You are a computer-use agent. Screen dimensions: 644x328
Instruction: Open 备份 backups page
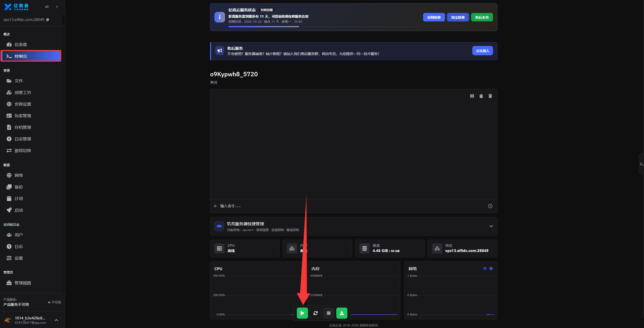(x=31, y=187)
